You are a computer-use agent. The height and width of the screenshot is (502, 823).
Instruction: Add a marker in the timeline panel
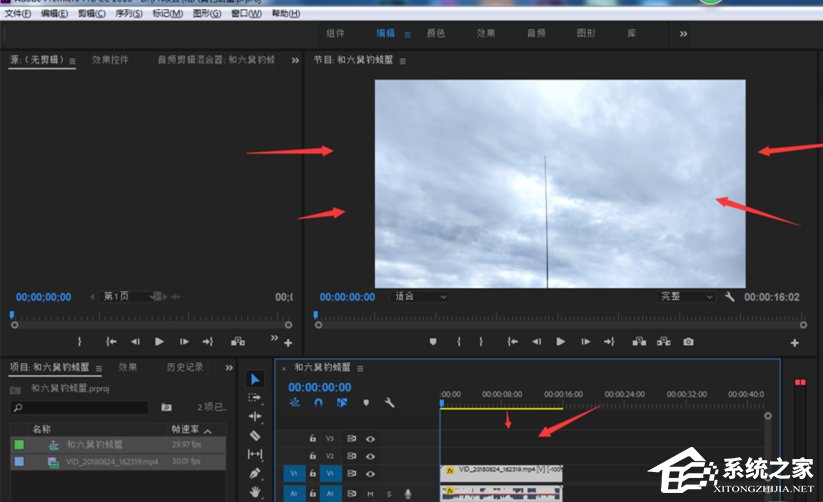point(366,403)
